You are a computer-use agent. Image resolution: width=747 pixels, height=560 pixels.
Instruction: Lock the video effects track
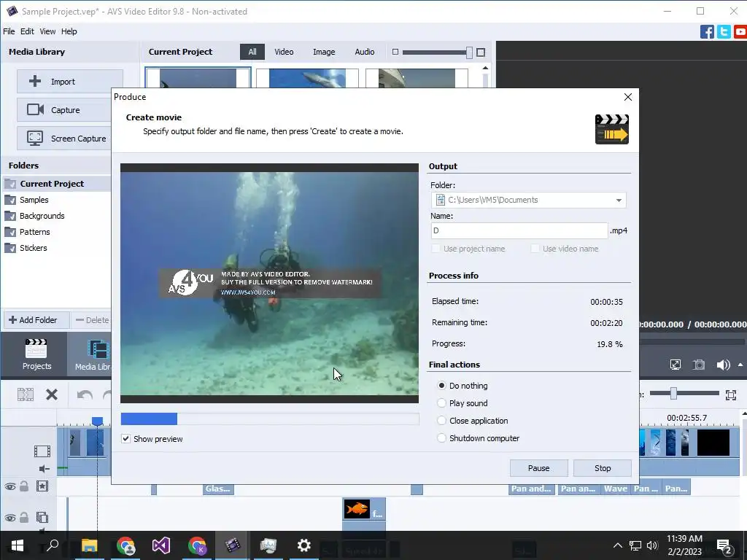pos(24,486)
